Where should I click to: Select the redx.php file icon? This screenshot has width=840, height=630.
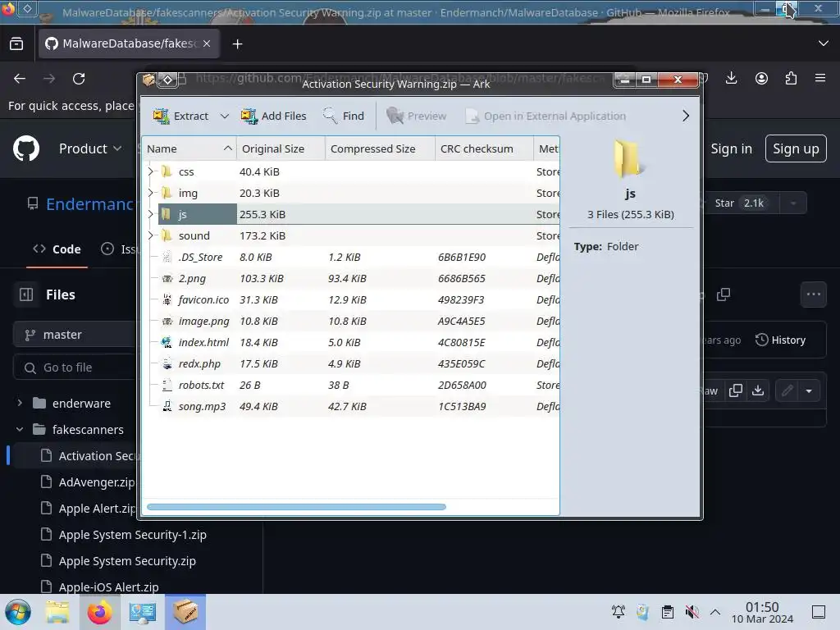click(x=167, y=363)
